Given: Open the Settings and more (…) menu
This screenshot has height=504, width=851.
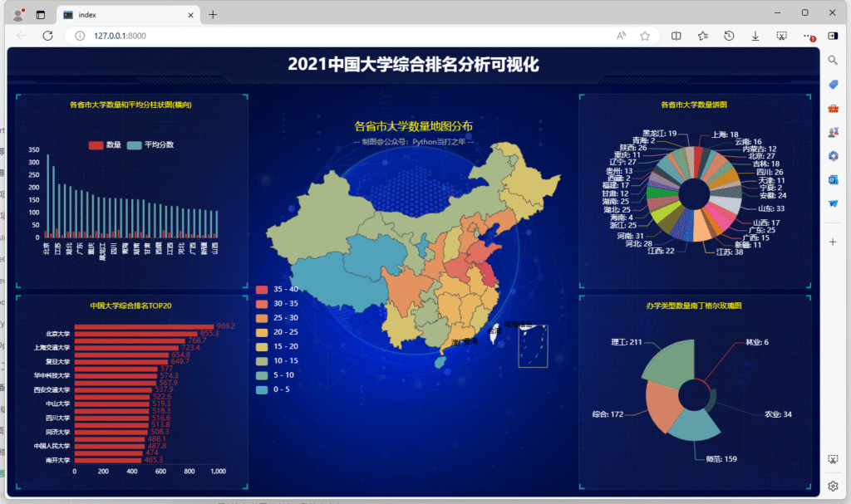Looking at the screenshot, I should click(x=806, y=37).
